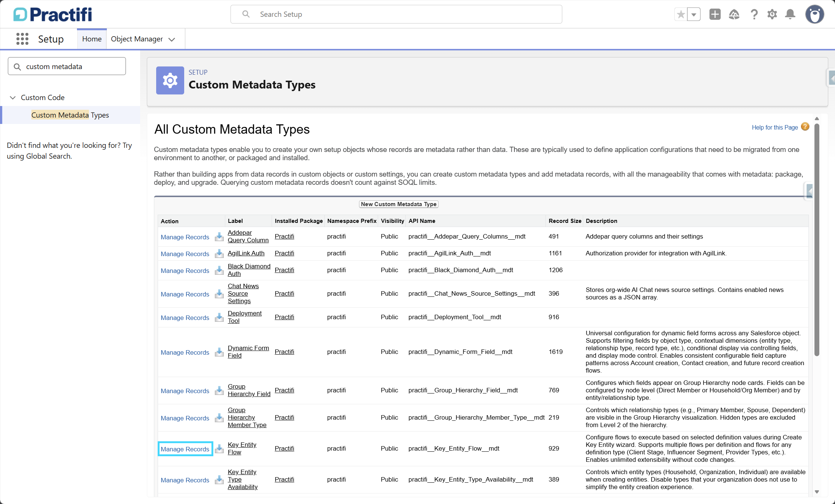Open the Global Actions plus icon
Image resolution: width=835 pixels, height=504 pixels.
tap(715, 15)
